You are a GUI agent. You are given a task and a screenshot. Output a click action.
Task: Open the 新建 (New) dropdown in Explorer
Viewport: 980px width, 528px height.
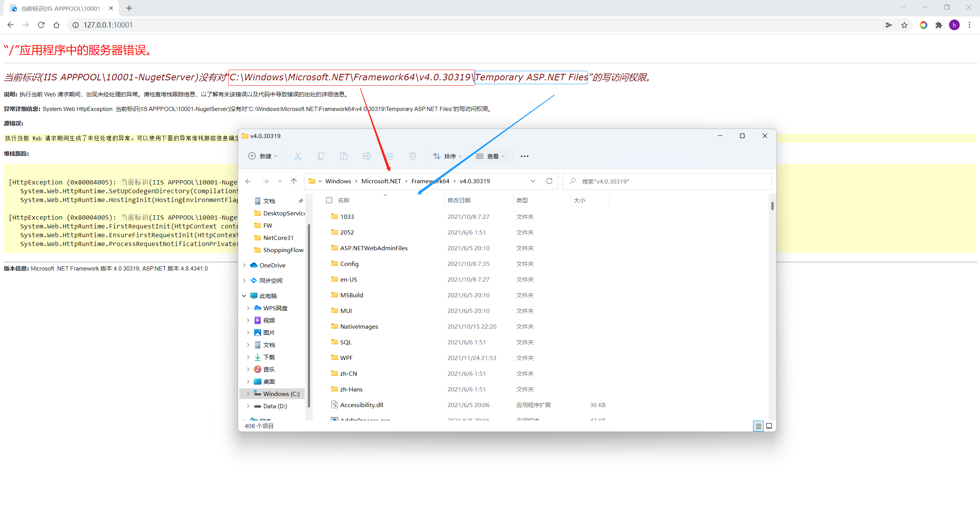point(263,156)
